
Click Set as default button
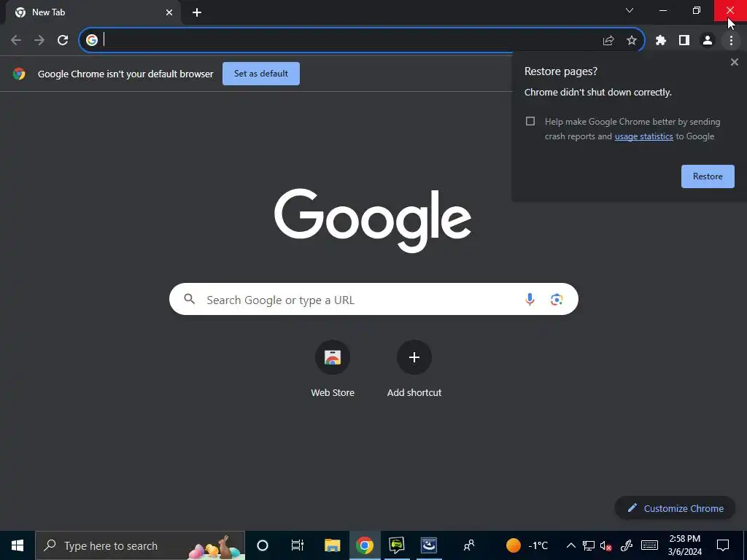coord(261,74)
